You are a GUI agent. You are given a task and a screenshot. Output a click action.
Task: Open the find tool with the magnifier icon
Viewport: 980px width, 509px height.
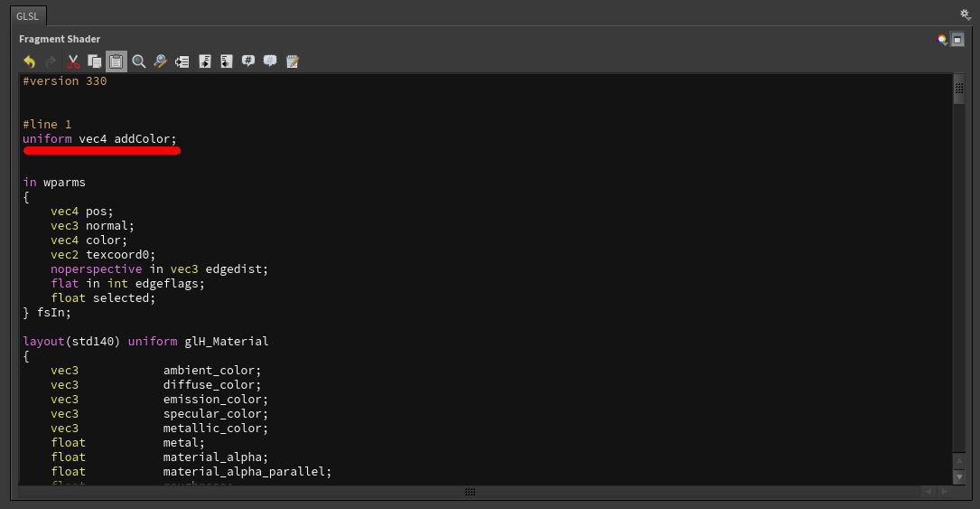[x=139, y=61]
